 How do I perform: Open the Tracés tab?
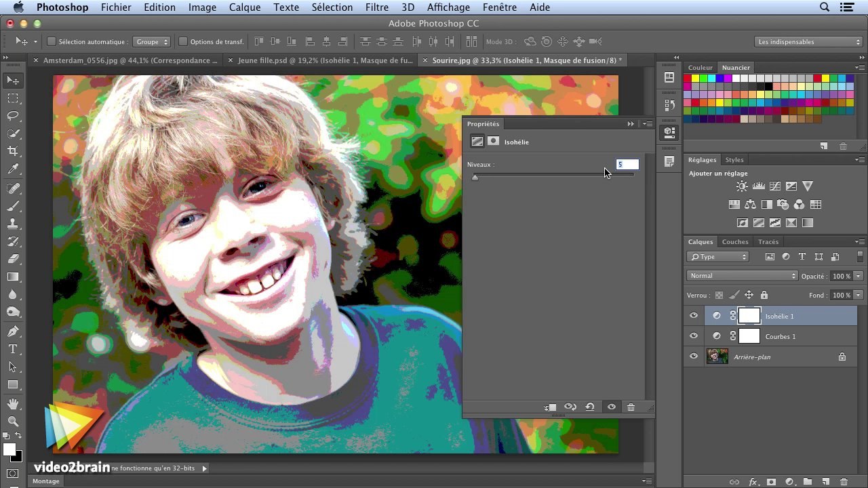point(768,241)
